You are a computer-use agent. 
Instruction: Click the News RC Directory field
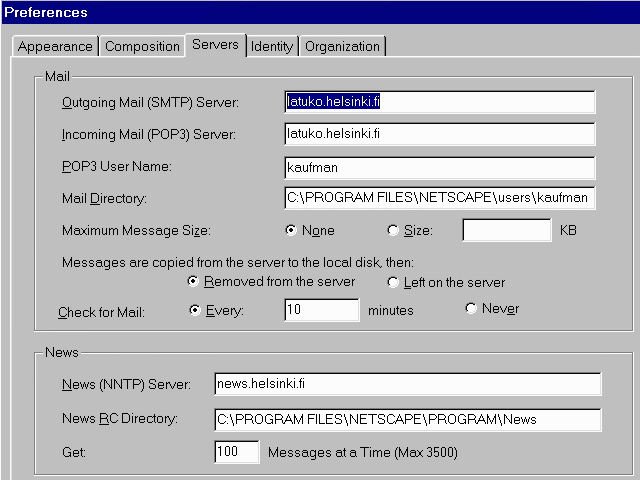click(407, 419)
